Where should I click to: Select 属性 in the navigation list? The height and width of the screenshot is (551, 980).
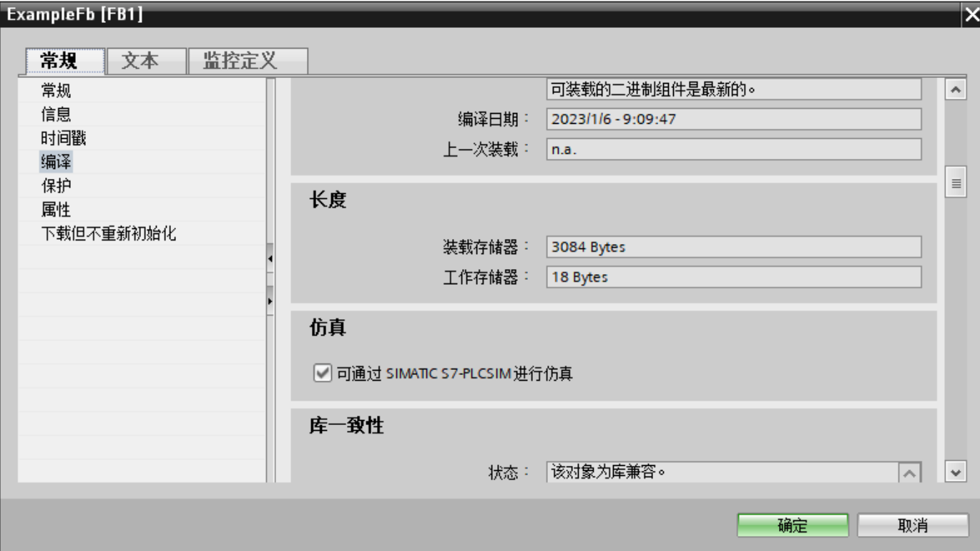tap(56, 210)
